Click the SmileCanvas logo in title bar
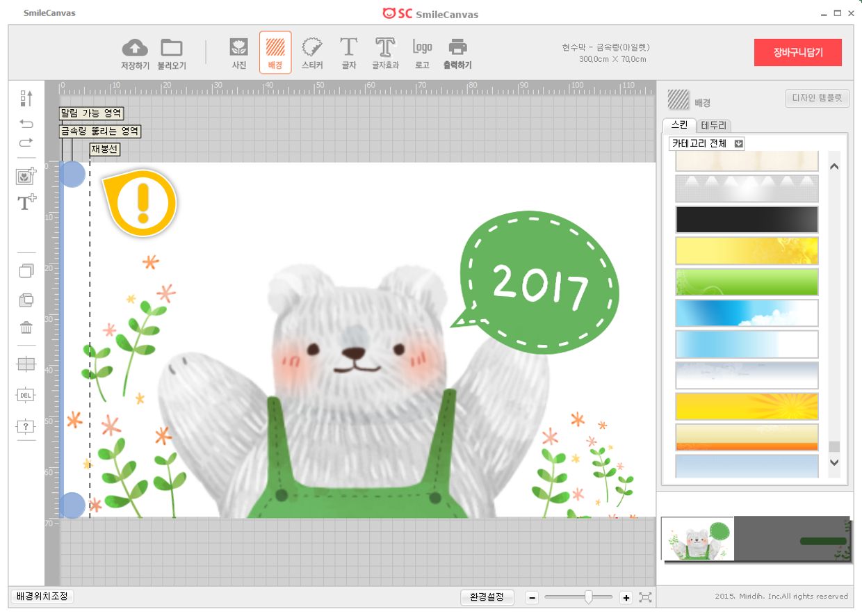The width and height of the screenshot is (862, 616). click(x=430, y=14)
